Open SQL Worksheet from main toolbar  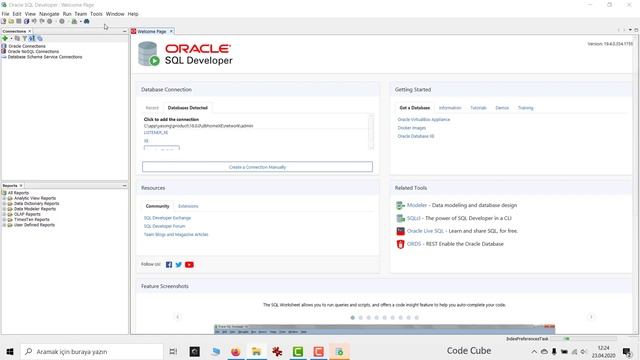tap(74, 21)
